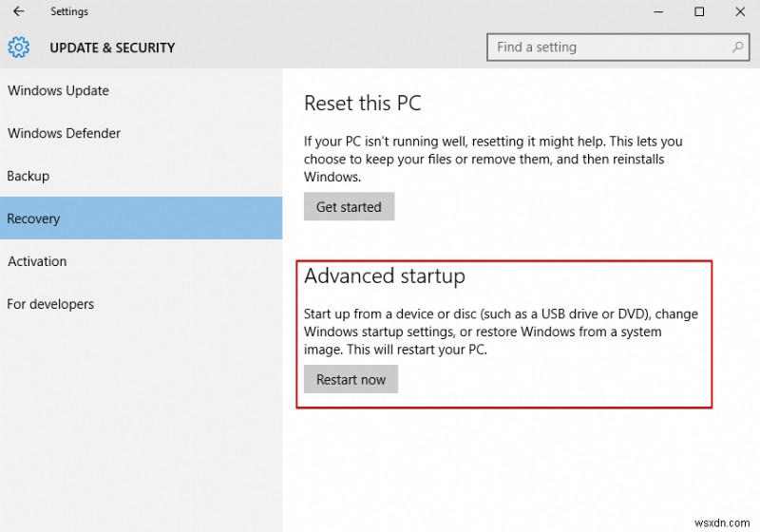The image size is (760, 532).
Task: Click the Reset this PC heading
Action: (x=363, y=104)
